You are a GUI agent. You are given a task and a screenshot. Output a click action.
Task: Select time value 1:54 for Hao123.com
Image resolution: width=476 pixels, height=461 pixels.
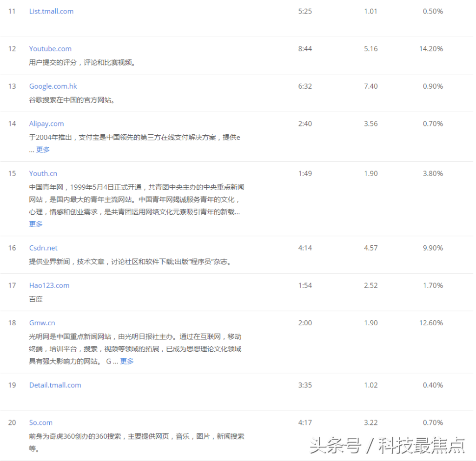point(305,285)
